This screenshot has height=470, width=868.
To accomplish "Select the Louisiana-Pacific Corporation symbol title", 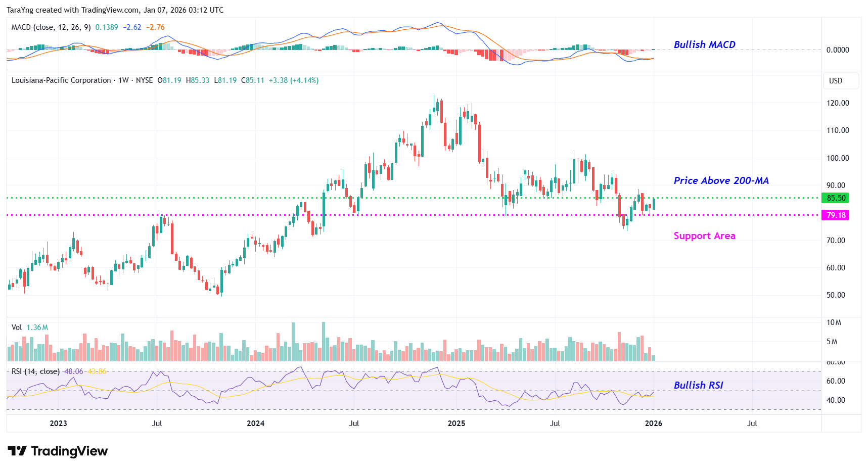I will (61, 80).
